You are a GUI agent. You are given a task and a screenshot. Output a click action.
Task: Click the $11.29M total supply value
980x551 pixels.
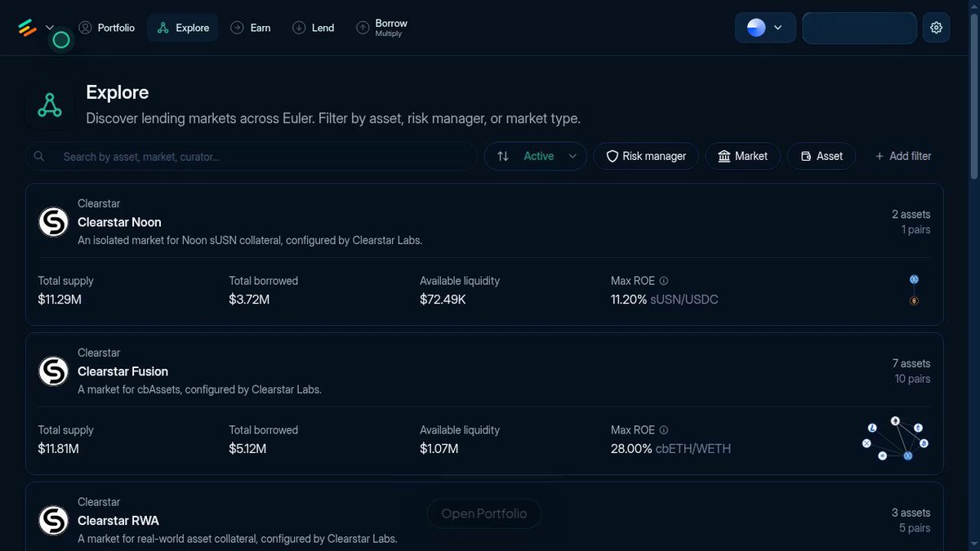pyautogui.click(x=60, y=300)
